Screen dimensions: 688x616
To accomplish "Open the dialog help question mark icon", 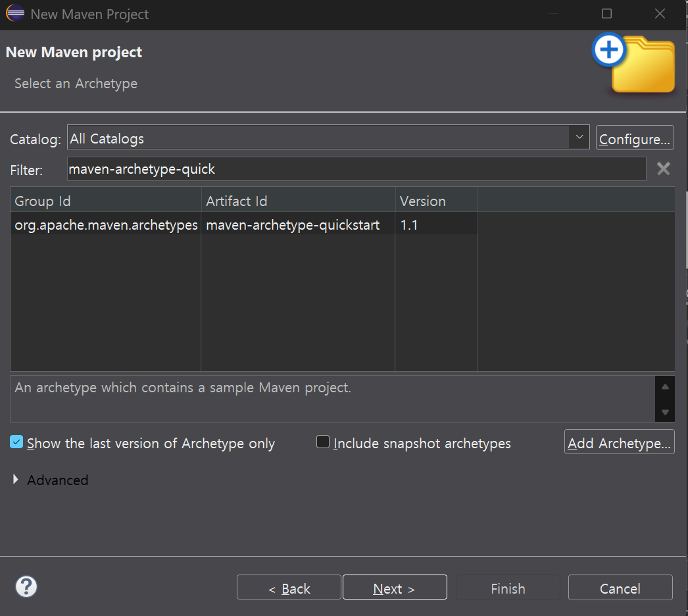I will 26,586.
